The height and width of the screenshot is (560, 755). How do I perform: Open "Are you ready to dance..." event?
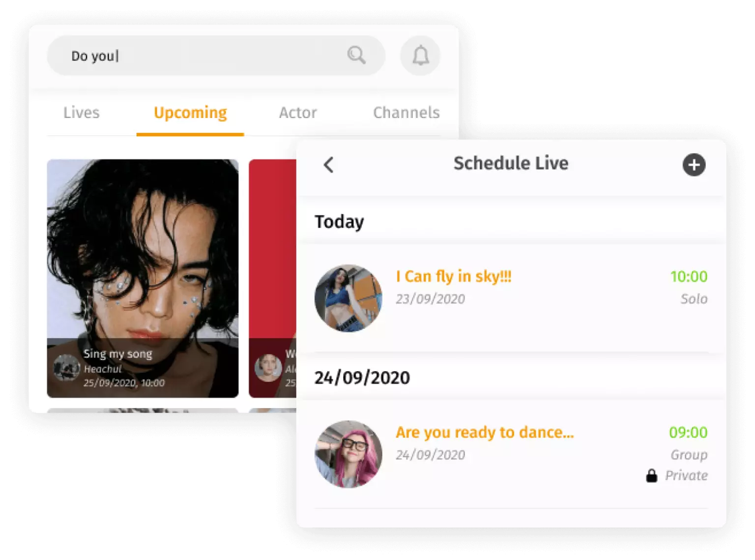click(485, 432)
